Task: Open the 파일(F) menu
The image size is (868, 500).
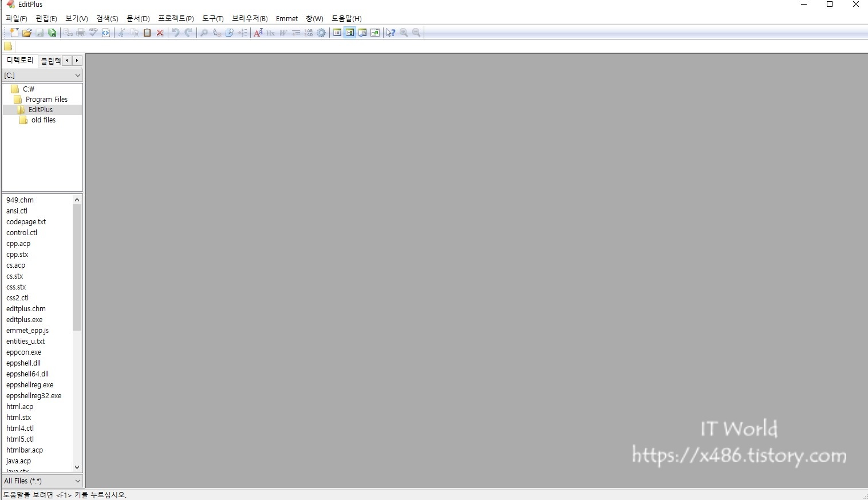Action: [x=17, y=18]
